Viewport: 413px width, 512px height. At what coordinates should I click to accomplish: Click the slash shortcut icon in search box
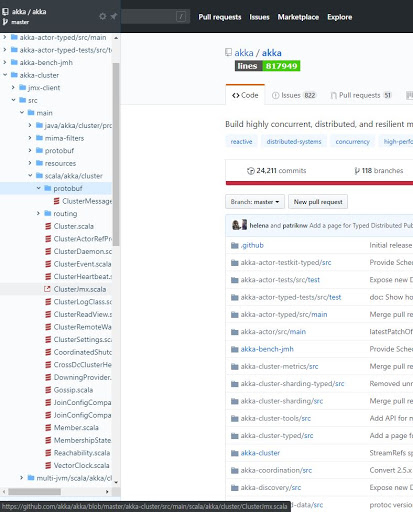click(x=181, y=16)
